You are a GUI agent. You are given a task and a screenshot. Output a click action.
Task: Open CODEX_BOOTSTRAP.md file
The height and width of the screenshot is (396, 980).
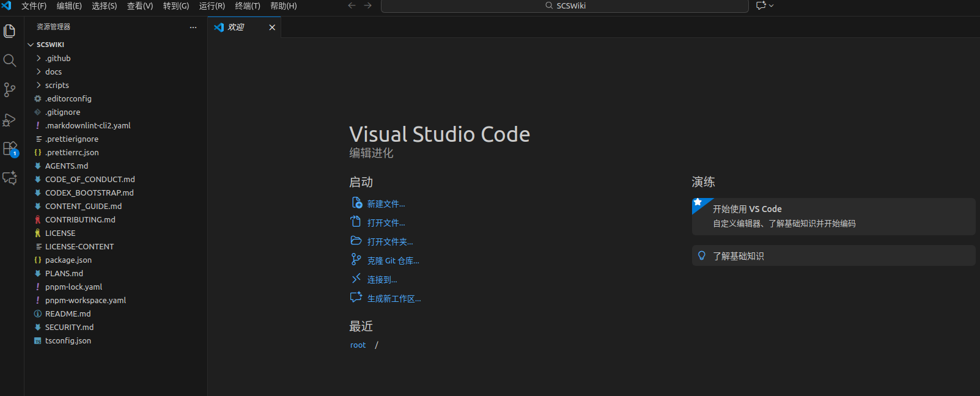[x=116, y=193]
